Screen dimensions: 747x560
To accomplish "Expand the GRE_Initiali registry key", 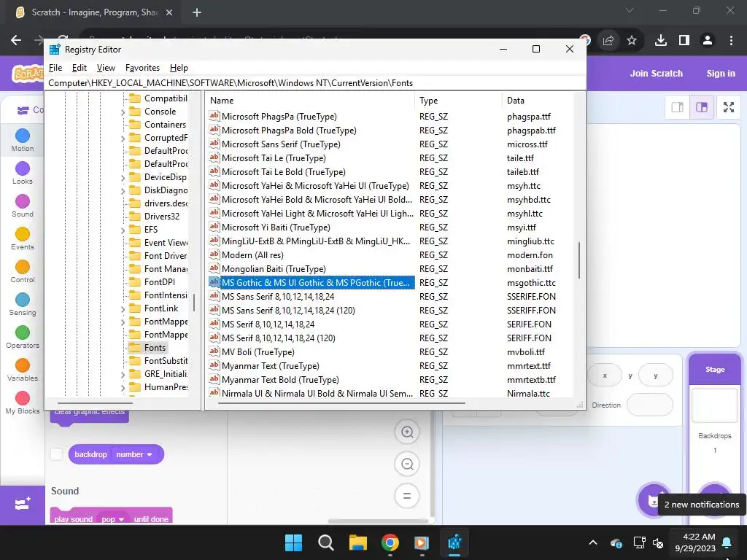I will [x=123, y=375].
